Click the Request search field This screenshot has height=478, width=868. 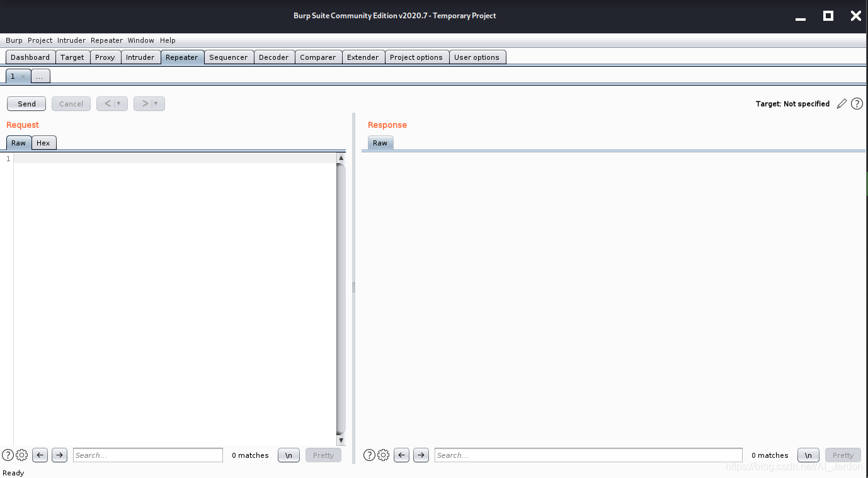point(148,455)
